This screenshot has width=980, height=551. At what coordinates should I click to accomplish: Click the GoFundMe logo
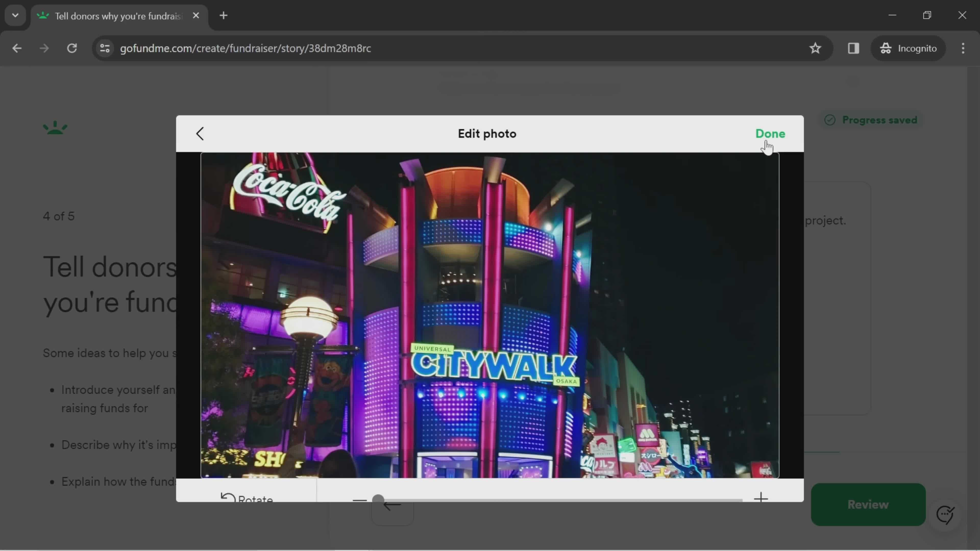pyautogui.click(x=55, y=127)
